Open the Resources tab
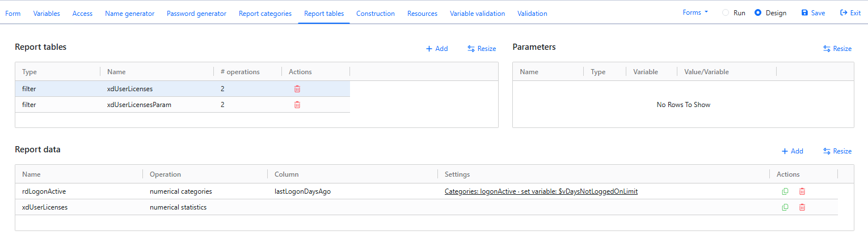 (x=422, y=14)
